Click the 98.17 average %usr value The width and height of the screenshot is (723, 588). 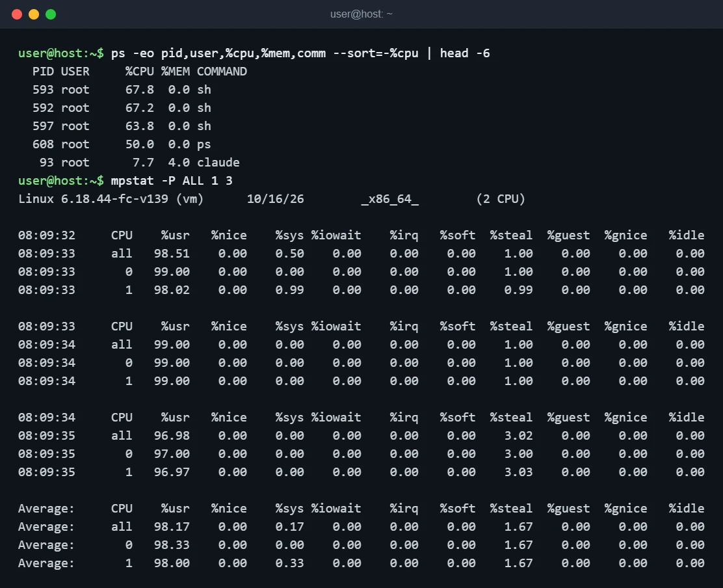coord(172,527)
